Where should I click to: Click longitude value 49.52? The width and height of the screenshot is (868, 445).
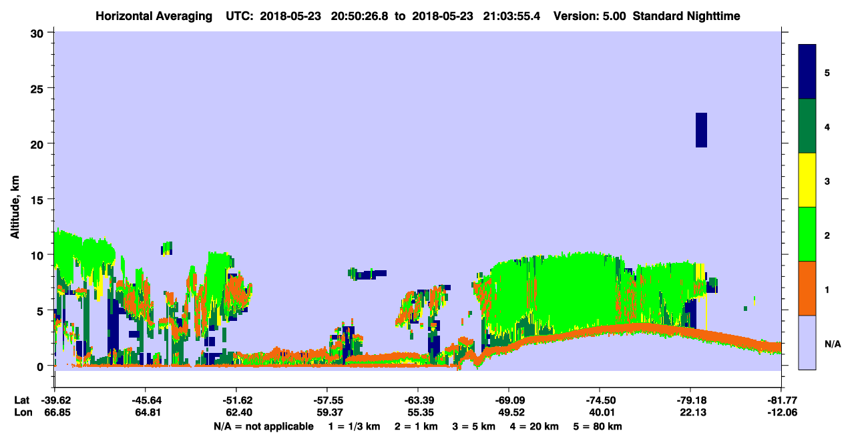(x=510, y=412)
